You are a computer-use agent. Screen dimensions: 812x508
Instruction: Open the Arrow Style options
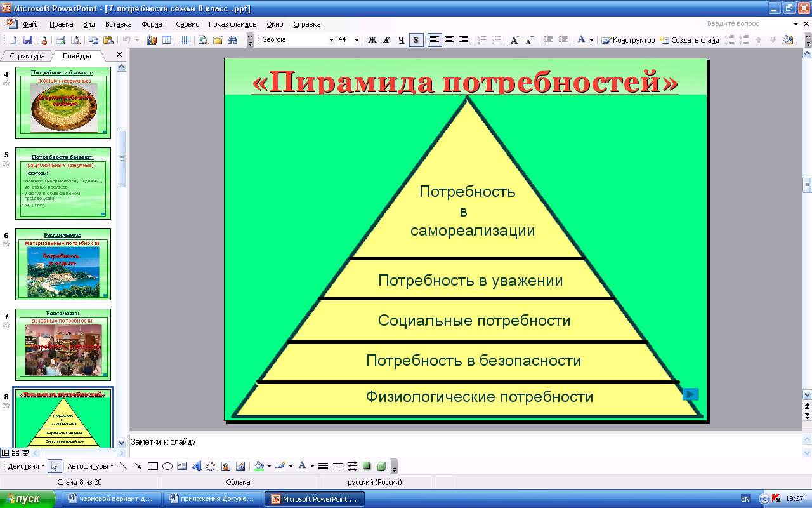click(x=352, y=466)
